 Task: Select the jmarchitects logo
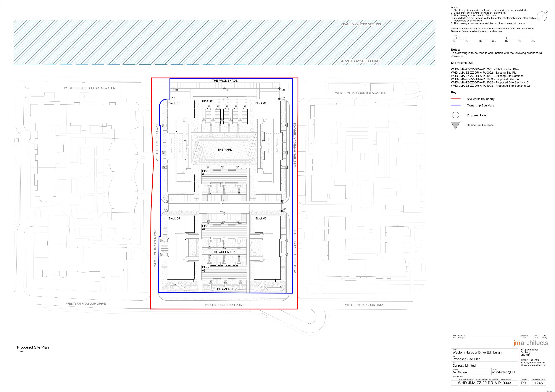(x=531, y=343)
